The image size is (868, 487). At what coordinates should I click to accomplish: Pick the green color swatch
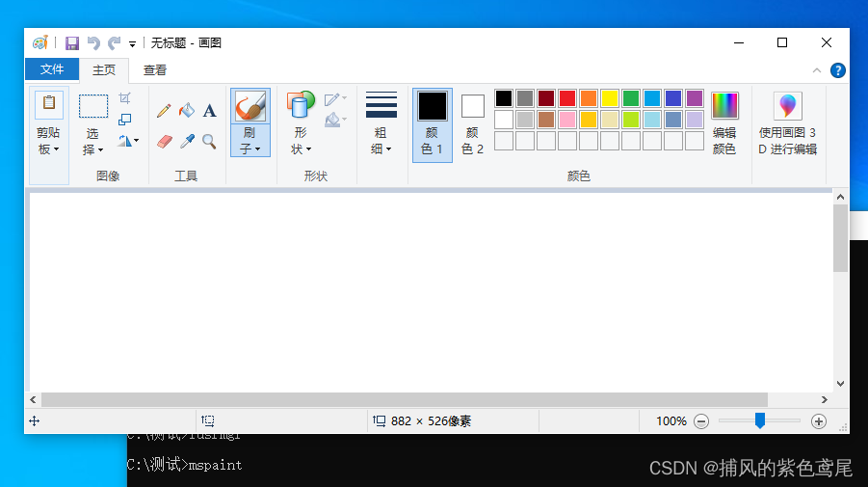tap(630, 98)
